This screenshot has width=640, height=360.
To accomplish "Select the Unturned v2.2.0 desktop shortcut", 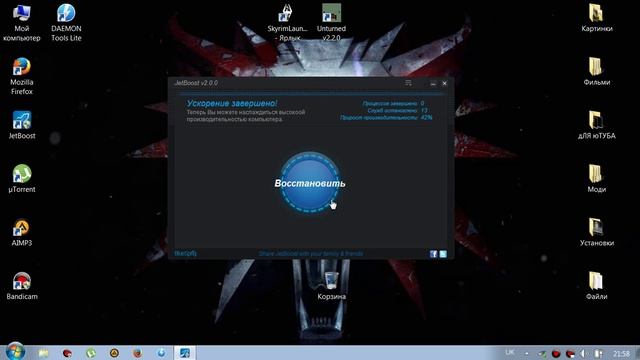I will (x=331, y=22).
